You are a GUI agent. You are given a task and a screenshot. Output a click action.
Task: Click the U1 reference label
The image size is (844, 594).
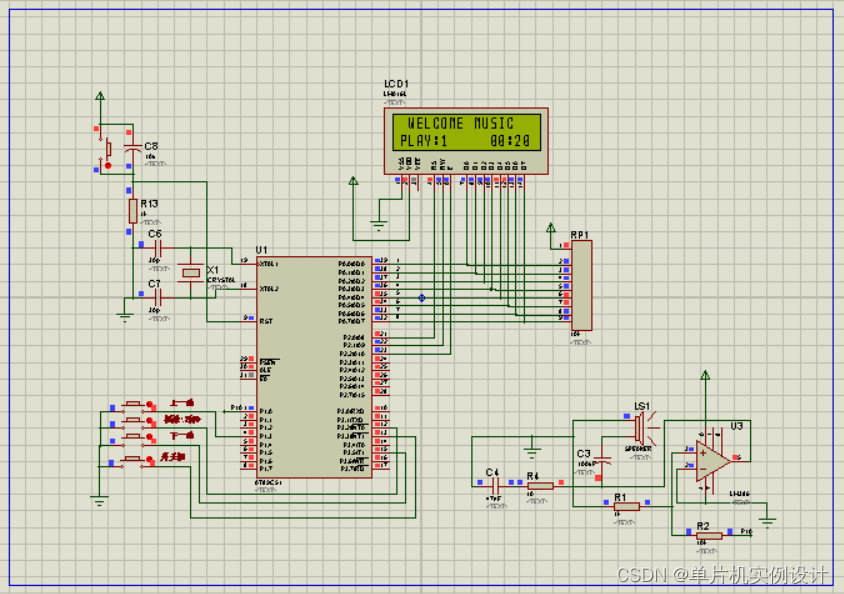pos(262,250)
